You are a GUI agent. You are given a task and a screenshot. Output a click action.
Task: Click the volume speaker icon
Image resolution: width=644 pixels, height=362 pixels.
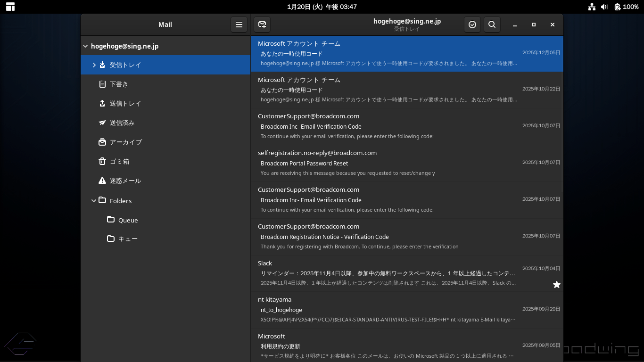click(x=605, y=7)
